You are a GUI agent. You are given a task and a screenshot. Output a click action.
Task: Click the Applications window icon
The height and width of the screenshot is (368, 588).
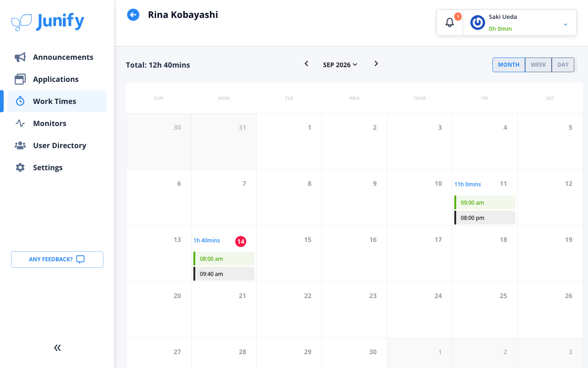coord(20,79)
